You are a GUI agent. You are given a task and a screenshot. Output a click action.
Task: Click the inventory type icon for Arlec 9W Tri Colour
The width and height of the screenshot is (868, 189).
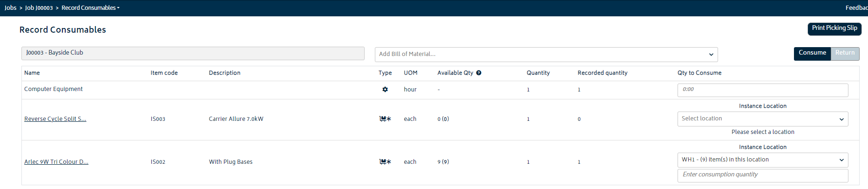(x=385, y=162)
